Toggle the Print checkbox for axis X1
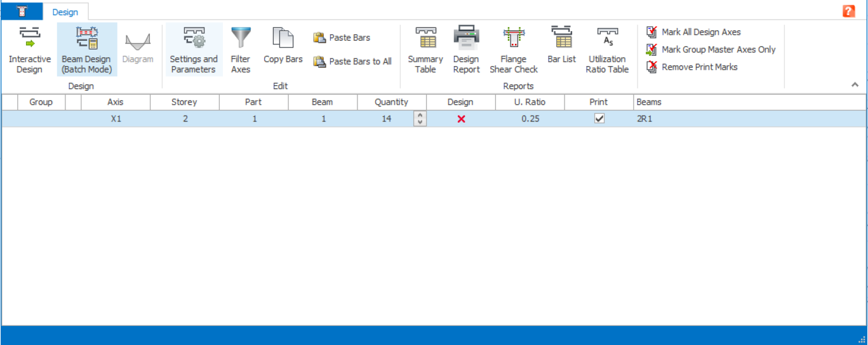Viewport: 868px width, 345px height. click(599, 119)
